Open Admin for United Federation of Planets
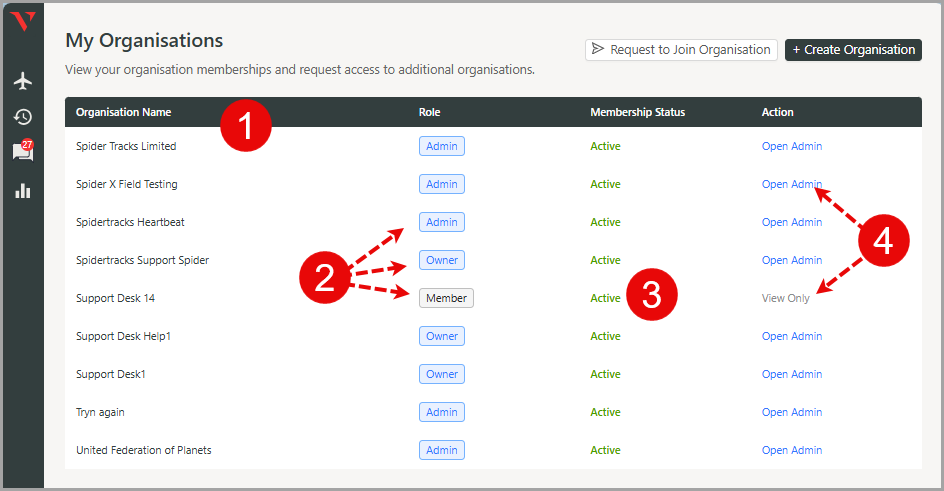 point(792,450)
